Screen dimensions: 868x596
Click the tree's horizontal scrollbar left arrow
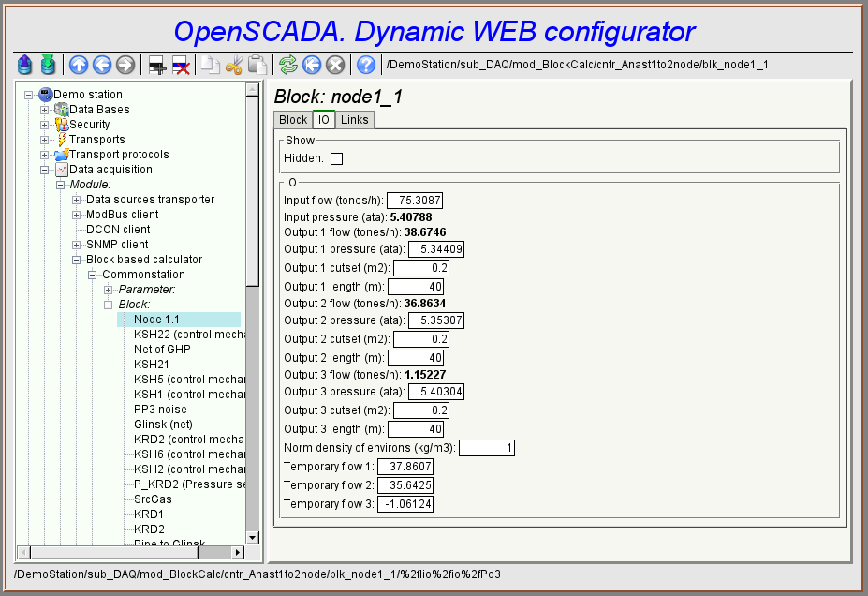tap(23, 552)
